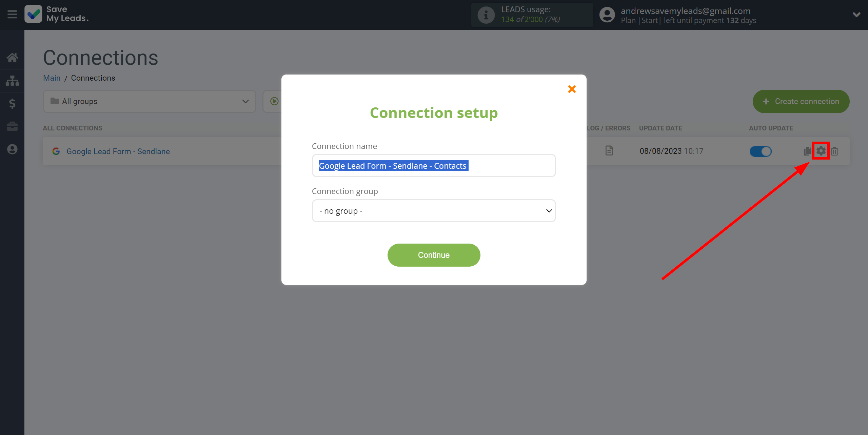Click the connection name input field
Image resolution: width=868 pixels, height=435 pixels.
click(x=433, y=165)
